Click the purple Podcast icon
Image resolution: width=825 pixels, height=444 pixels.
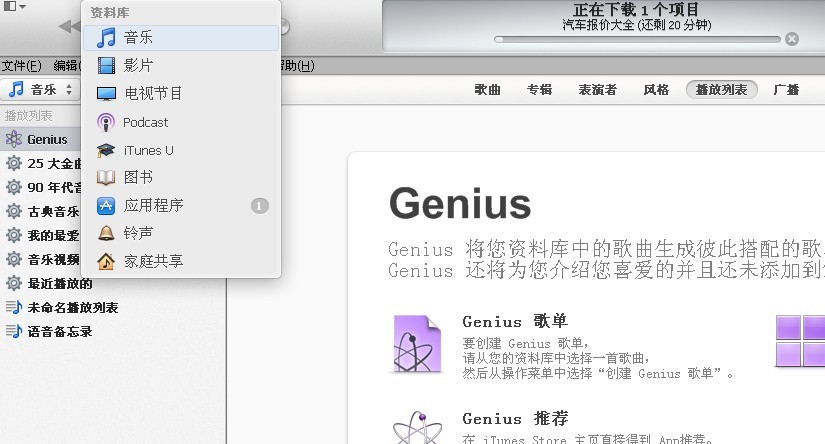106,123
